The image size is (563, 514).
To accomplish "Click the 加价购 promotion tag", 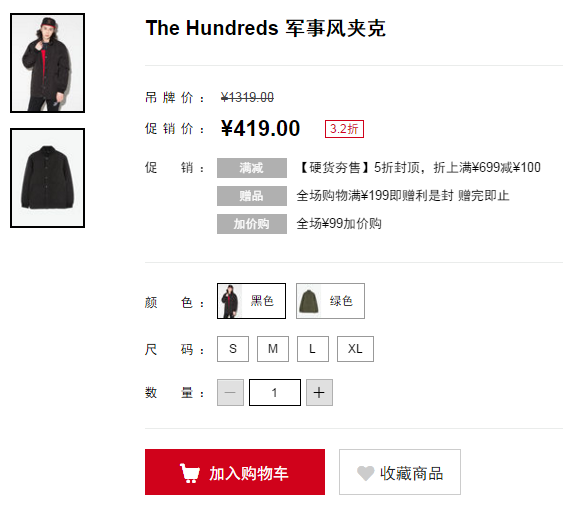I will point(252,224).
